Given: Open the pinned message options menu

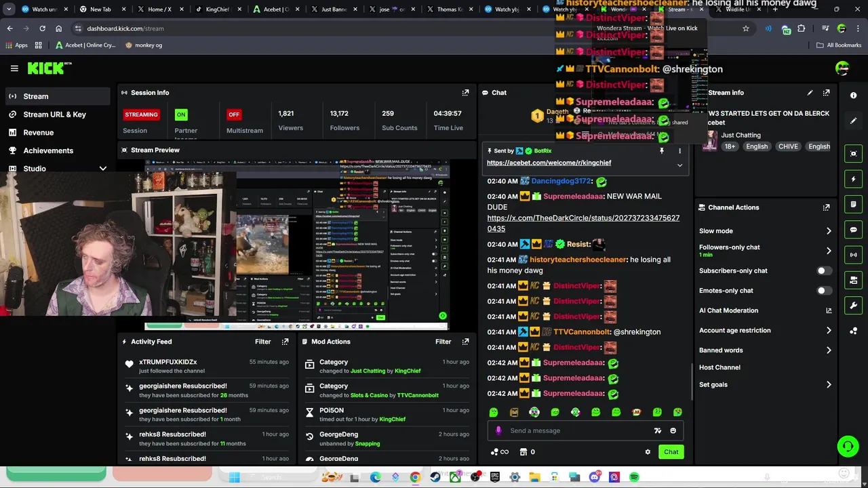Looking at the screenshot, I should [679, 150].
